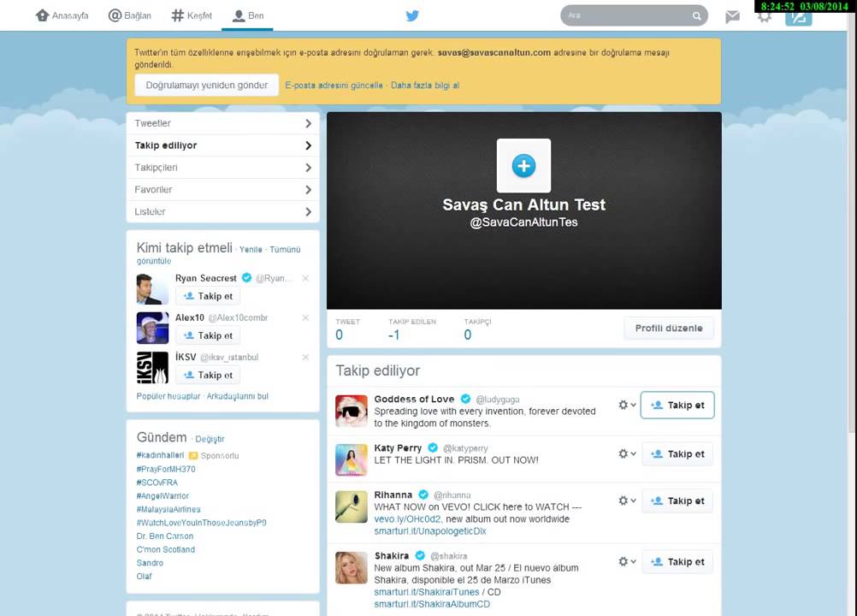This screenshot has width=857, height=616.
Task: Open Katy Perry avatar
Action: [351, 459]
